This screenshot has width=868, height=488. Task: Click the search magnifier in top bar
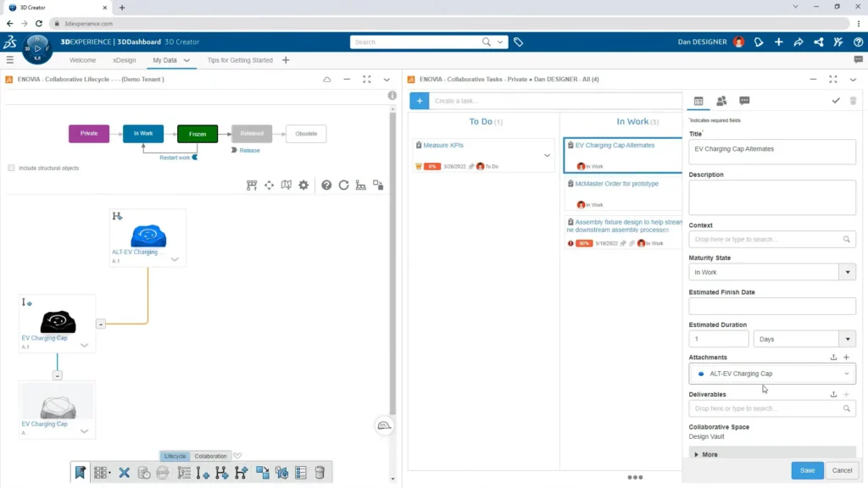pos(486,42)
